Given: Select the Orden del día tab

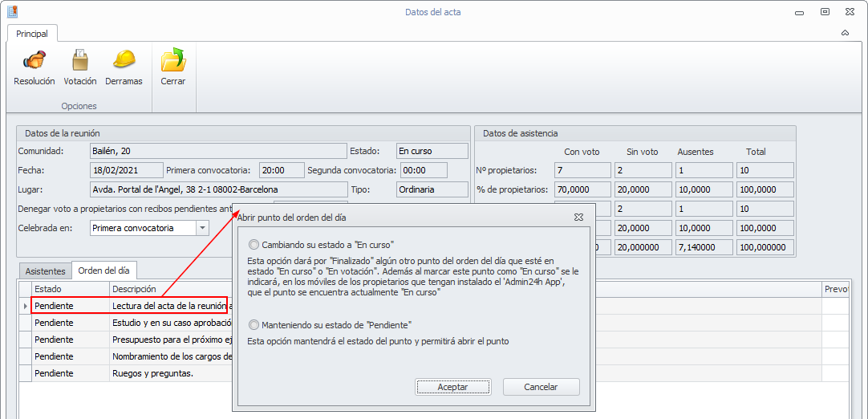Looking at the screenshot, I should tap(104, 271).
